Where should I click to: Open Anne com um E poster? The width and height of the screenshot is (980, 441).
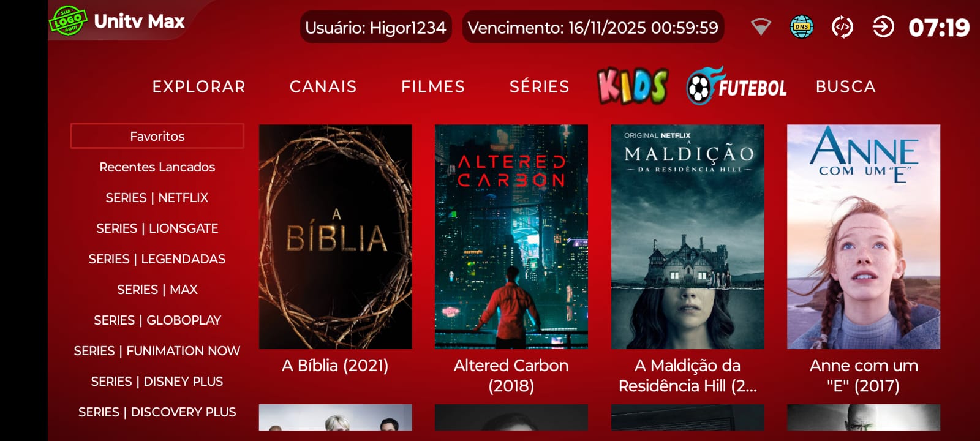864,237
